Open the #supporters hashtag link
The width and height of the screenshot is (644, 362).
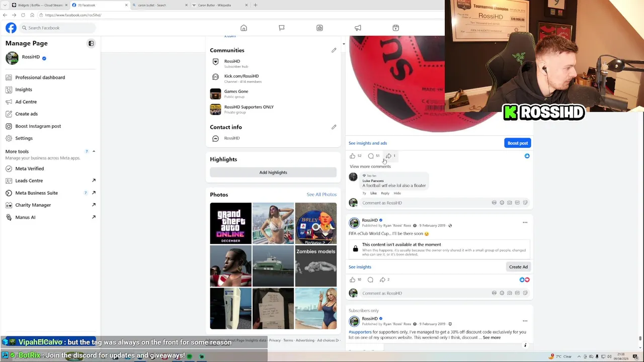360,332
